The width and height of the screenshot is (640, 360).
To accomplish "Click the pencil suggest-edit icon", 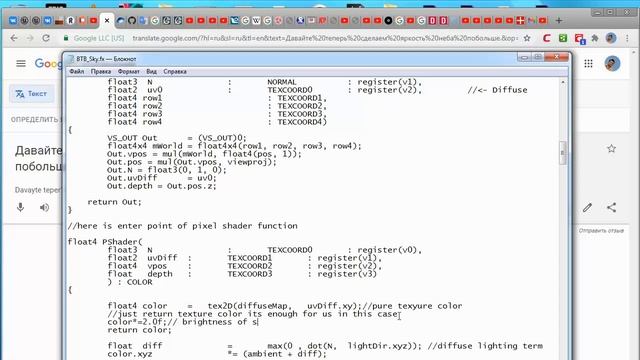I will [587, 207].
